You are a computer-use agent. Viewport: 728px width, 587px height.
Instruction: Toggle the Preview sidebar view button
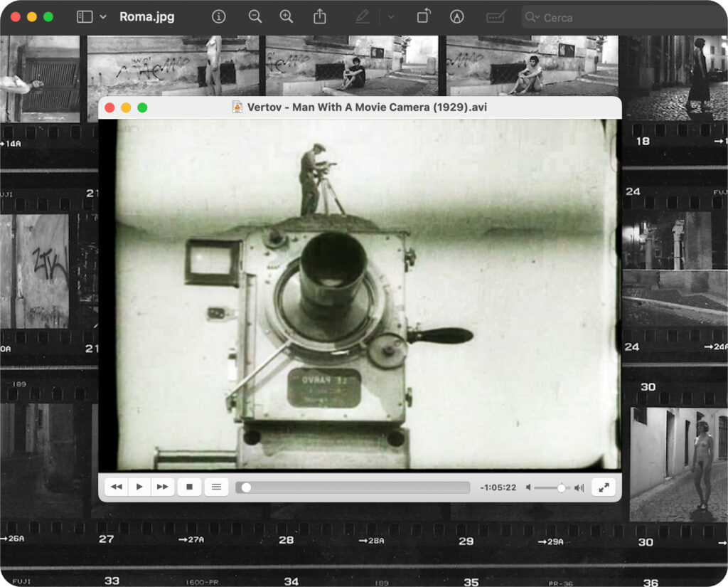85,17
